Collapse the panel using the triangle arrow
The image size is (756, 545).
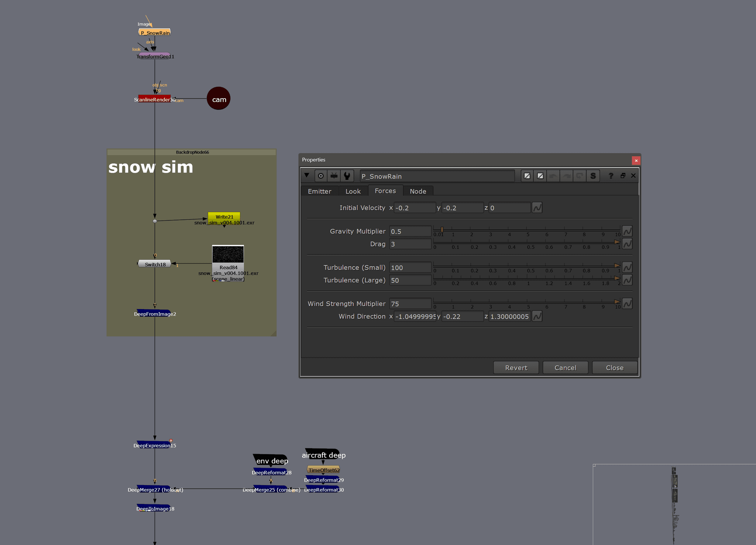(x=307, y=175)
